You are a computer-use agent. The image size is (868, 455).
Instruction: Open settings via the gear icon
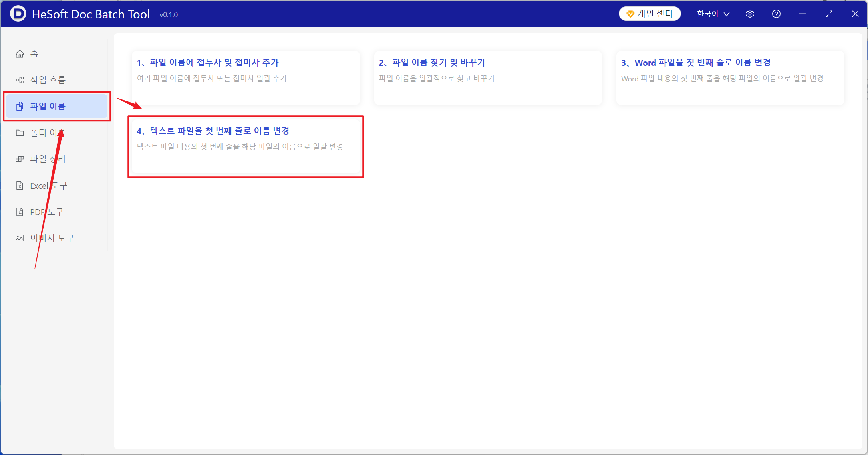[x=750, y=14]
